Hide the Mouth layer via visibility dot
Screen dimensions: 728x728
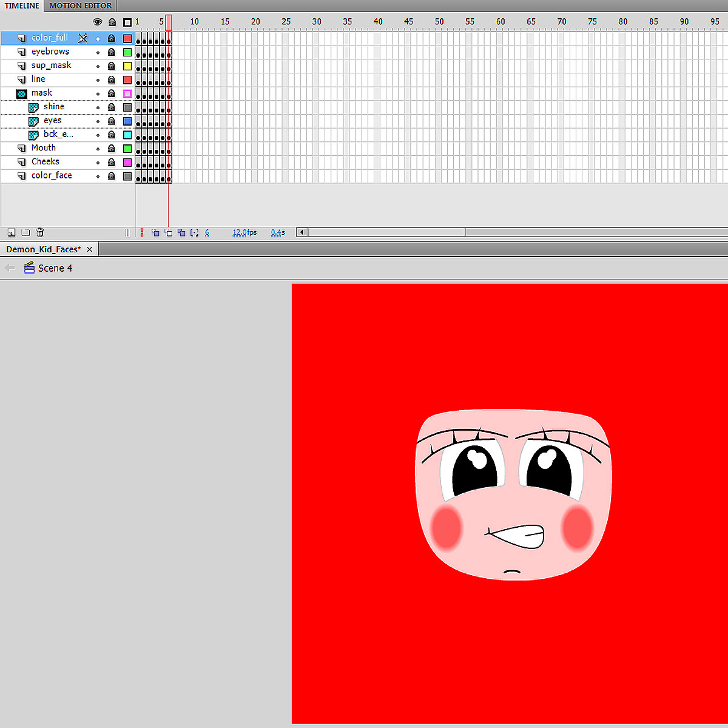98,149
